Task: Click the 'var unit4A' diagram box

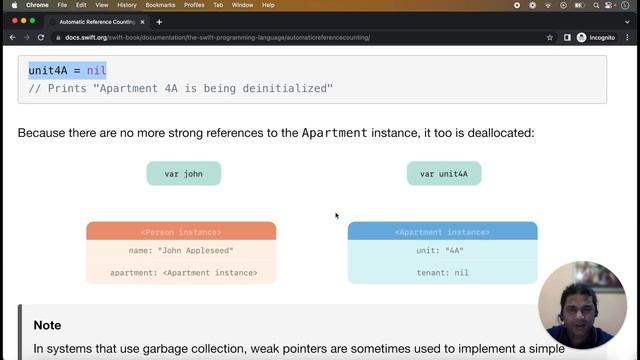Action: coord(444,173)
